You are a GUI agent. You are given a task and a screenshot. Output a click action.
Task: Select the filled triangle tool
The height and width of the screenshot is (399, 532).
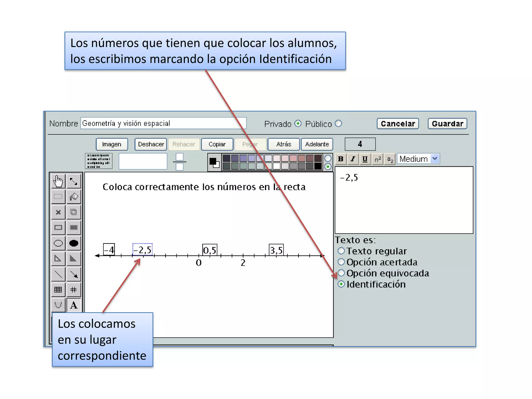point(74,259)
